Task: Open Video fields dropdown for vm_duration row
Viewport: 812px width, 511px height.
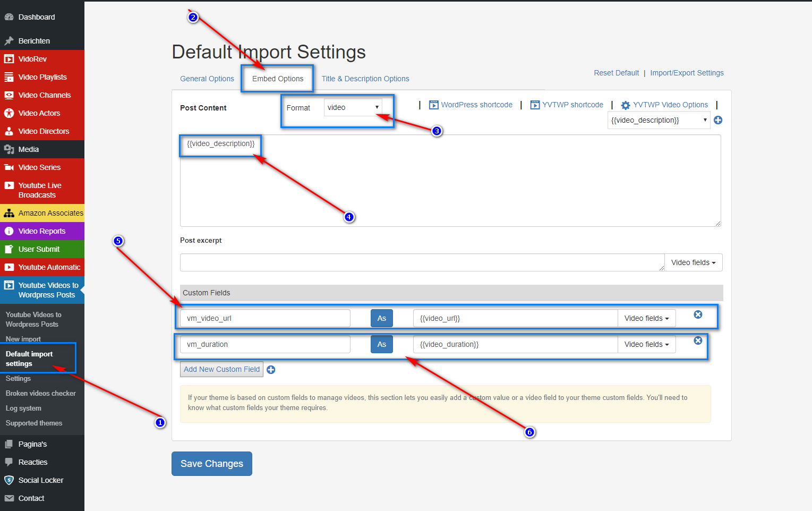Action: (646, 344)
